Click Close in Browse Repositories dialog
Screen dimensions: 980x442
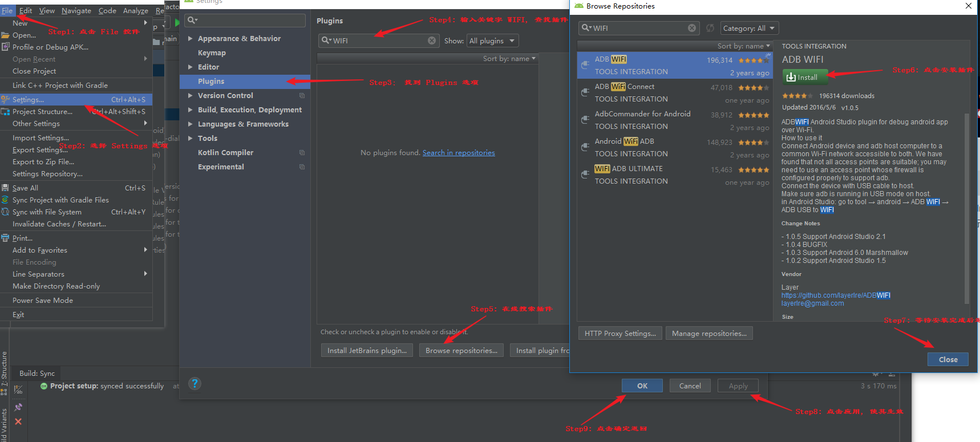(x=948, y=359)
